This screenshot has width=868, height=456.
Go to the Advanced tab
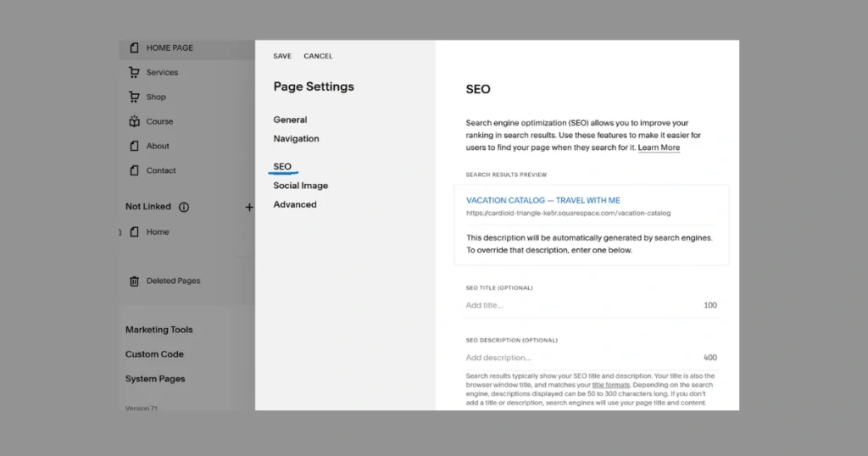point(294,205)
